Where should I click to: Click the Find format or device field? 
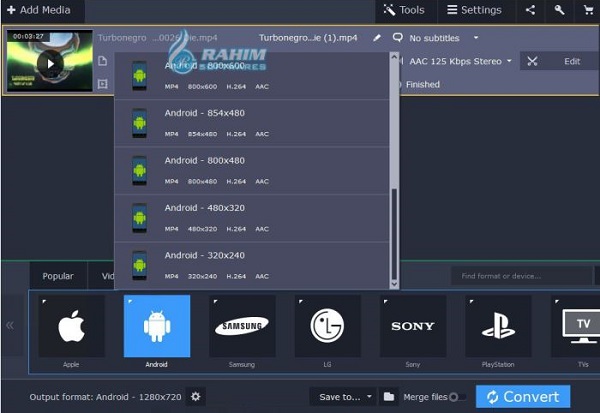point(521,276)
